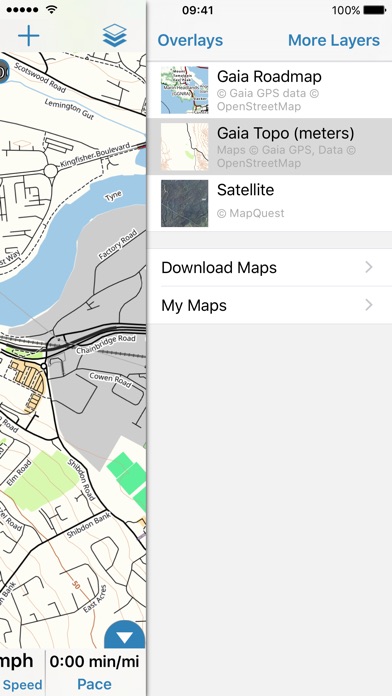This screenshot has width=392, height=696.
Task: Open More Layers link
Action: click(334, 40)
